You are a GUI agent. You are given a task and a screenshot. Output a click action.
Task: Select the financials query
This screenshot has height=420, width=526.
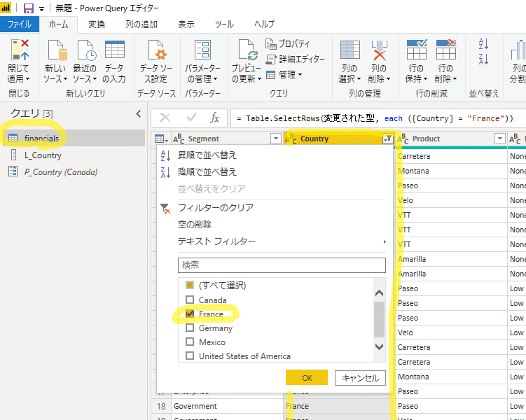click(73, 138)
